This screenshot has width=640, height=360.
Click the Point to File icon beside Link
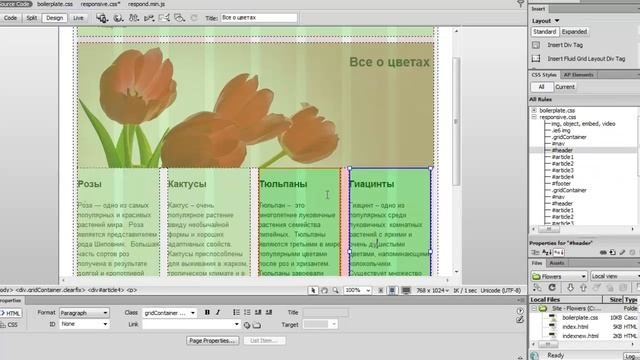(x=247, y=325)
